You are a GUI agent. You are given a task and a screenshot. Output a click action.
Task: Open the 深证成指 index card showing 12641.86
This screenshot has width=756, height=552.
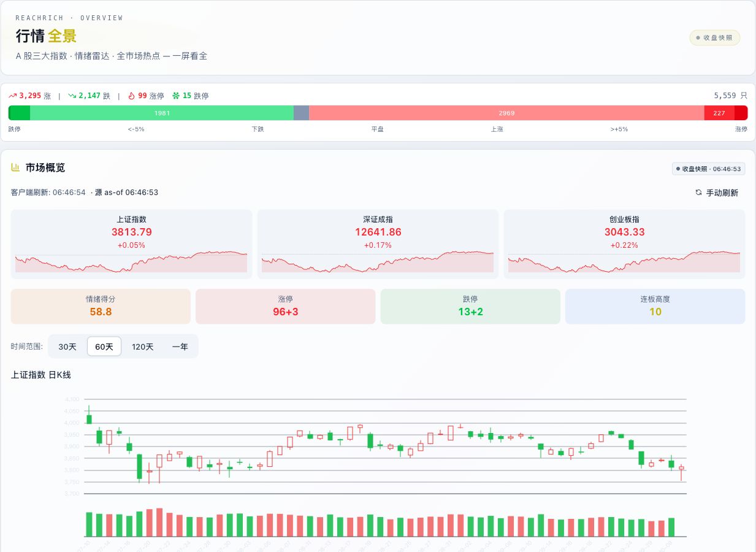pos(378,244)
